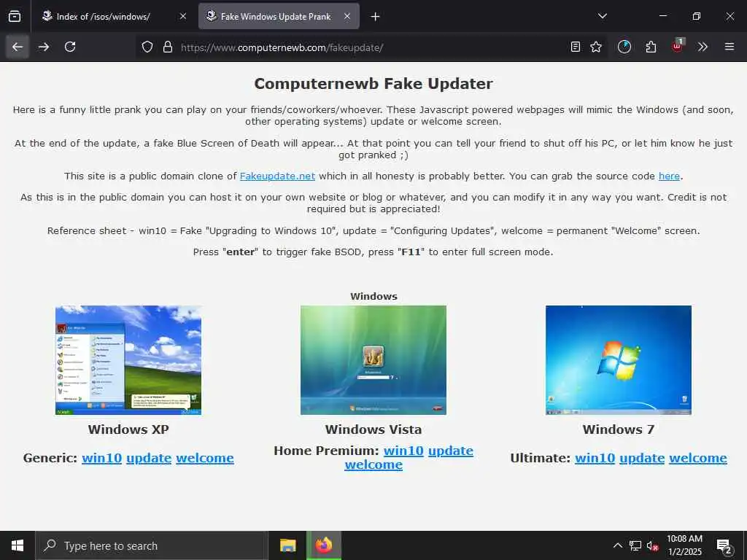Click the Windows XP thumbnail image
This screenshot has width=747, height=560.
[x=128, y=360]
